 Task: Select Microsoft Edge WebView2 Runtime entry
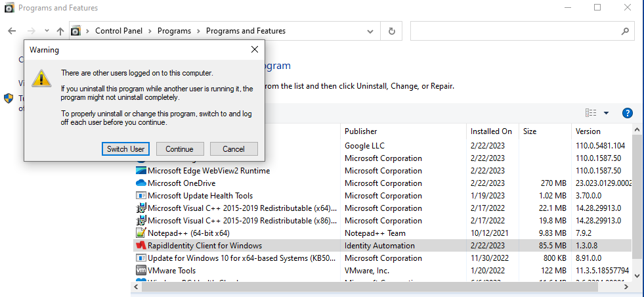click(209, 171)
